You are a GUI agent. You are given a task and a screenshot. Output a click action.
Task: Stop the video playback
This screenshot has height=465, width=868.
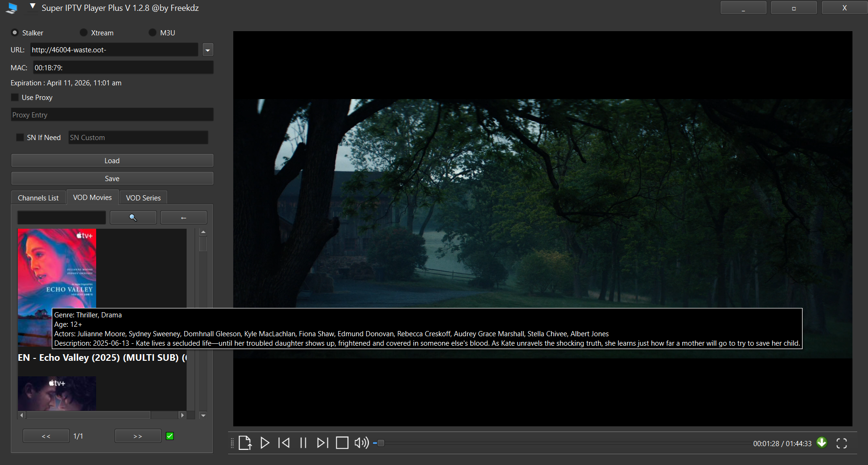(x=342, y=443)
